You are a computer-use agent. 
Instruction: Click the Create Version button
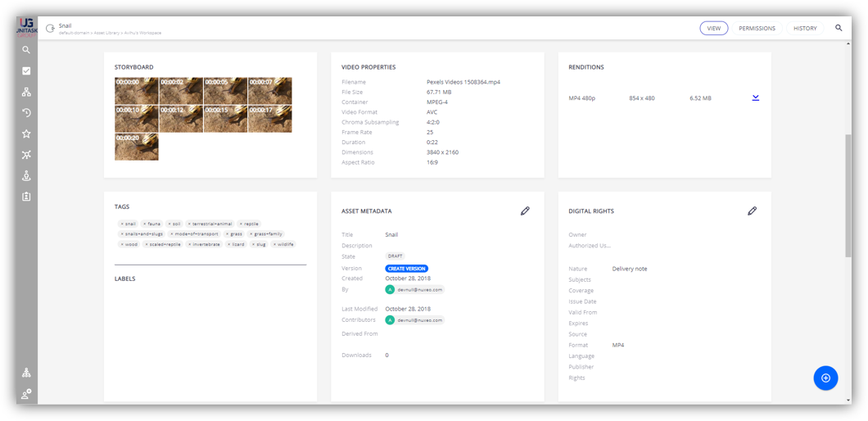(406, 269)
